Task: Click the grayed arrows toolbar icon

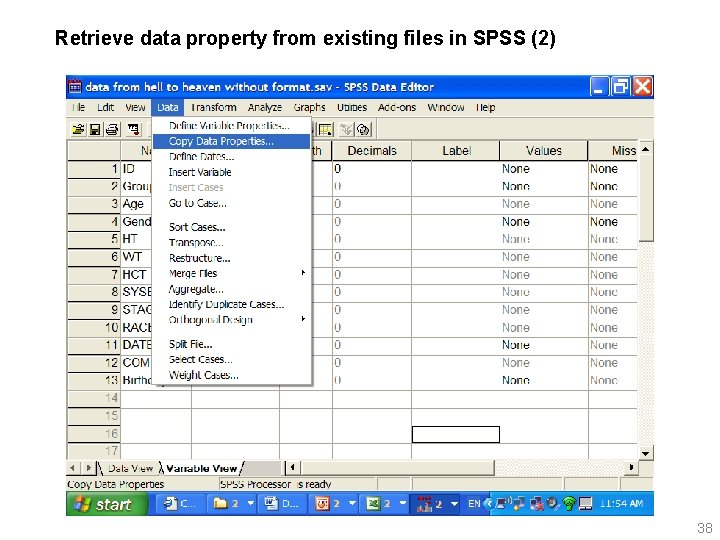Action: click(x=347, y=130)
